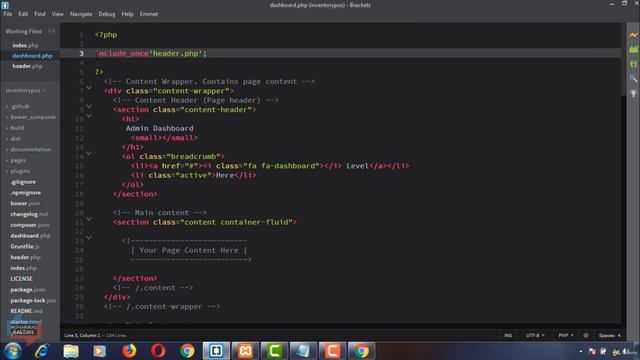640x360 pixels.
Task: Click the green update gift-box icon
Action: point(633,64)
